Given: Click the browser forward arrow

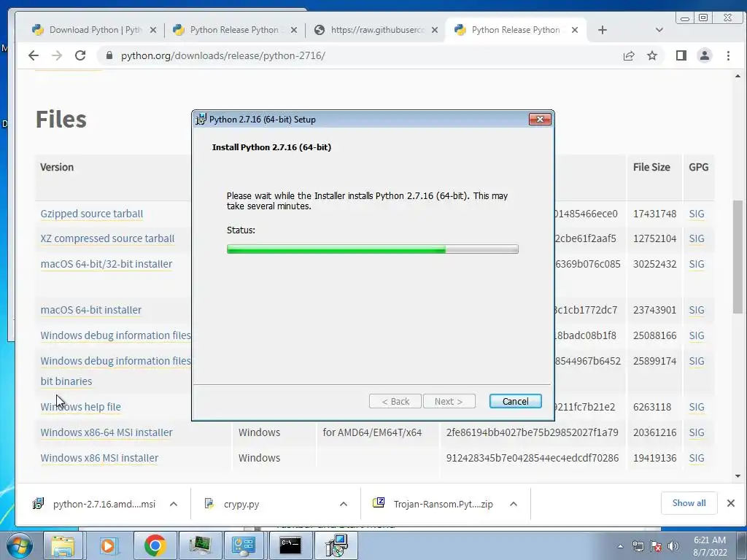Looking at the screenshot, I should [57, 55].
